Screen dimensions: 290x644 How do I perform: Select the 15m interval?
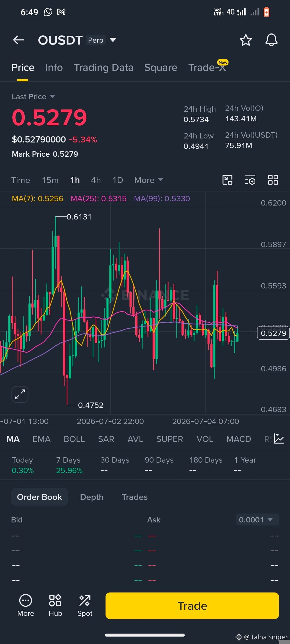[x=50, y=180]
